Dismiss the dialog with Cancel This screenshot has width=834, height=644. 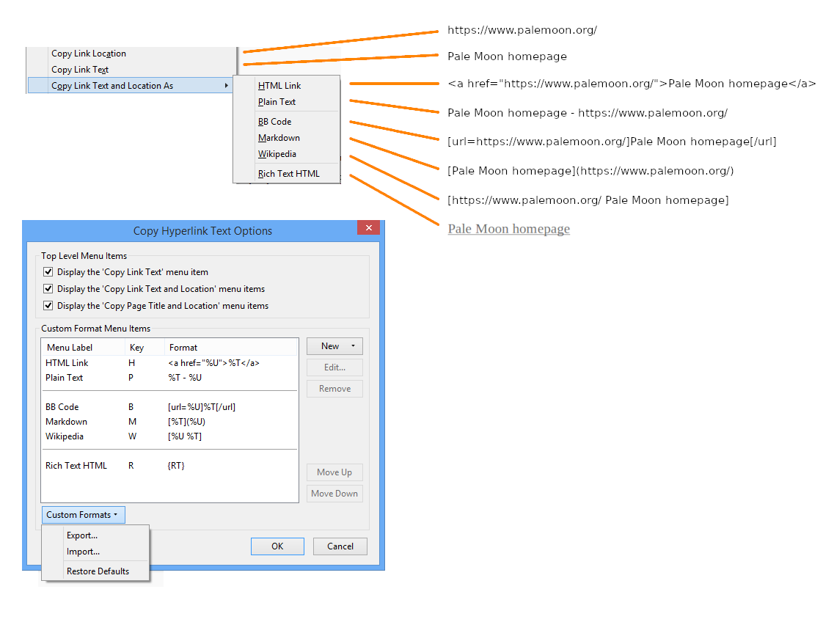[x=340, y=546]
